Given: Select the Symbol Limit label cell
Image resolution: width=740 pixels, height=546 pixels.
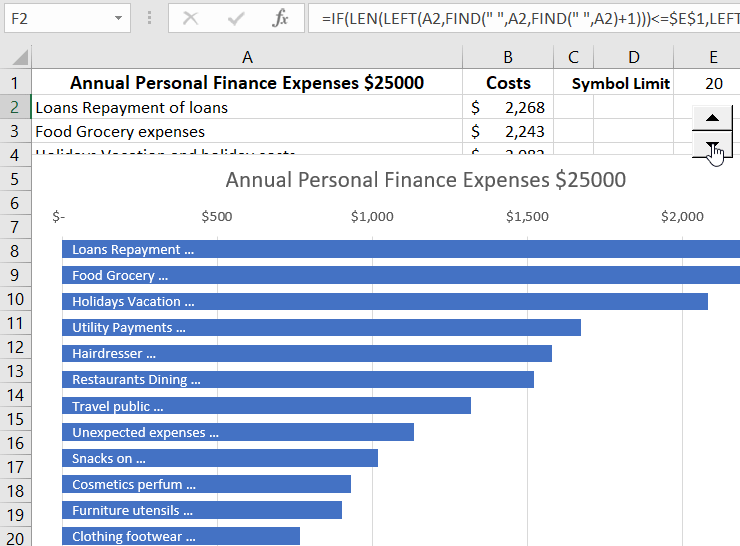Looking at the screenshot, I should [x=620, y=83].
